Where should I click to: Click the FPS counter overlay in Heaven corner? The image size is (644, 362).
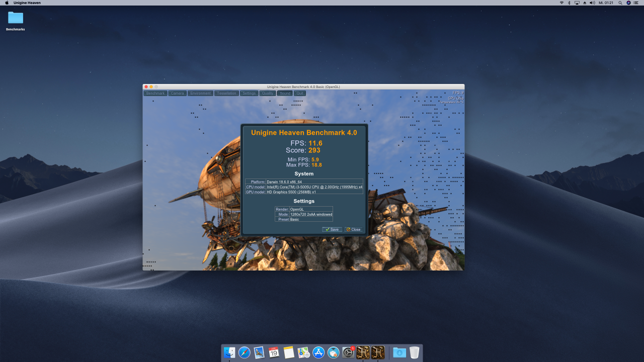[x=458, y=93]
